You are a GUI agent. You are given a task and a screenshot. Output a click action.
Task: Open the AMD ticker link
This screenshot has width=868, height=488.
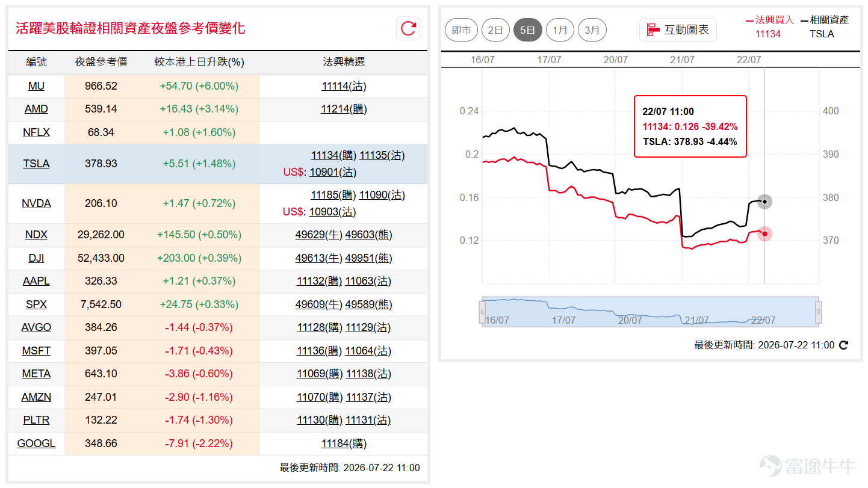coord(36,109)
